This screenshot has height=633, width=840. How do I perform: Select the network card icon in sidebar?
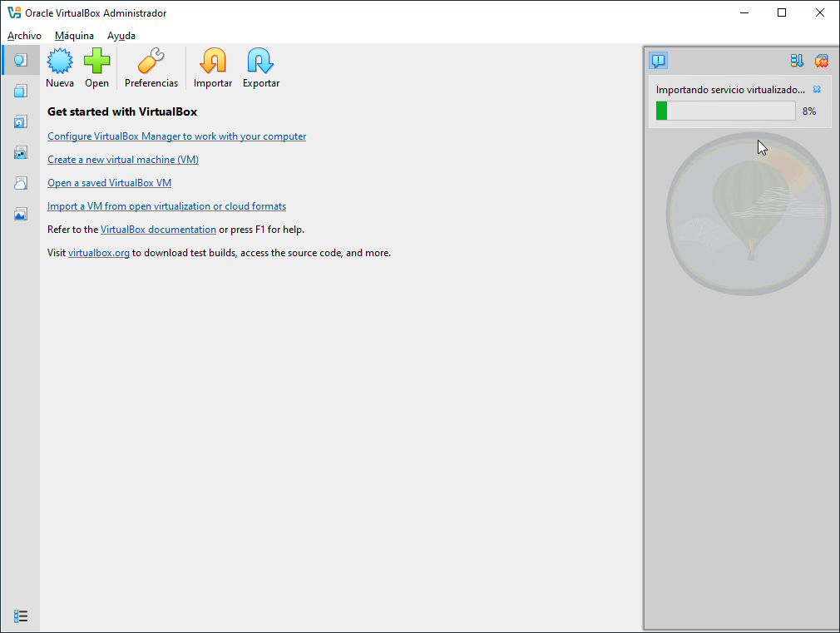[21, 152]
